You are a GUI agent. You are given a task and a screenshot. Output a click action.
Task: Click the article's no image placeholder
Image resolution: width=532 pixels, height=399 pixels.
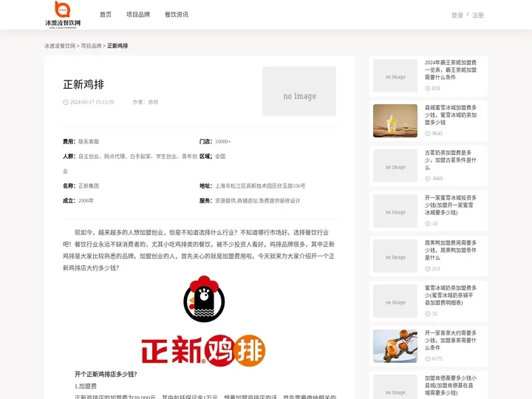[x=299, y=92]
